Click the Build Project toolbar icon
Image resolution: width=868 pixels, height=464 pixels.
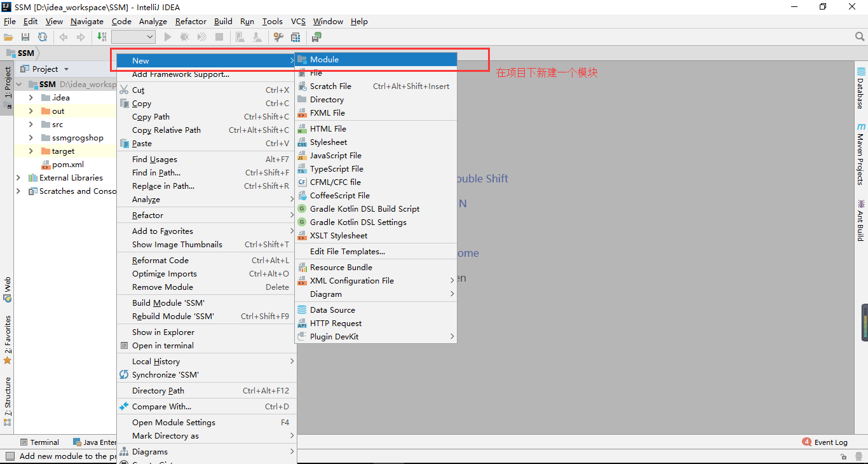pyautogui.click(x=102, y=38)
